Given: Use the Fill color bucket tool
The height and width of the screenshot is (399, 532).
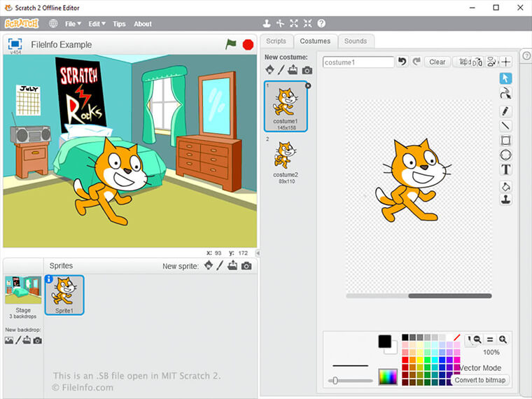Looking at the screenshot, I should (x=505, y=186).
